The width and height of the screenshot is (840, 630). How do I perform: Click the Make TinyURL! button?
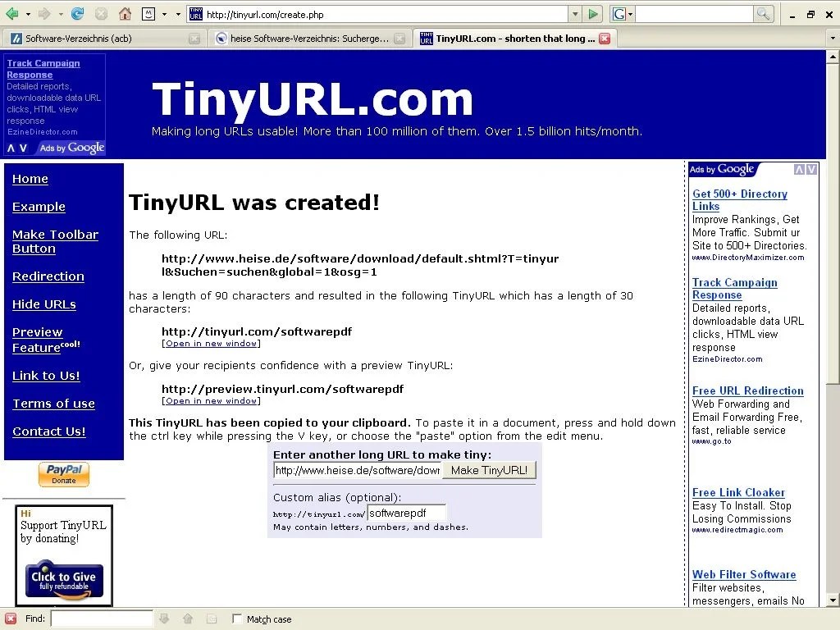[x=489, y=470]
